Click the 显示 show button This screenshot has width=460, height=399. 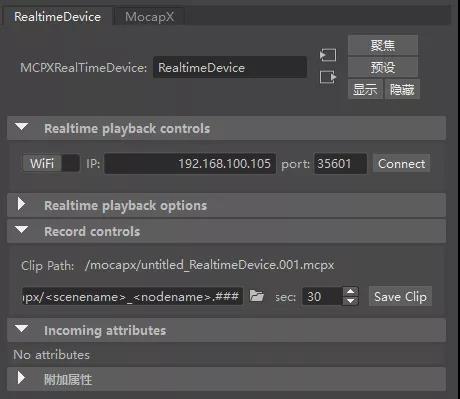click(x=365, y=89)
